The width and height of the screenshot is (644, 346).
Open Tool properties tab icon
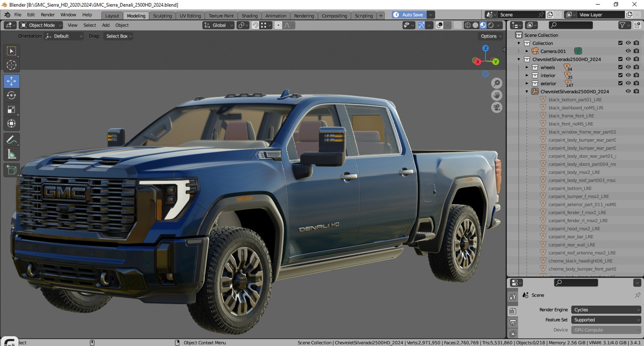coord(513,297)
